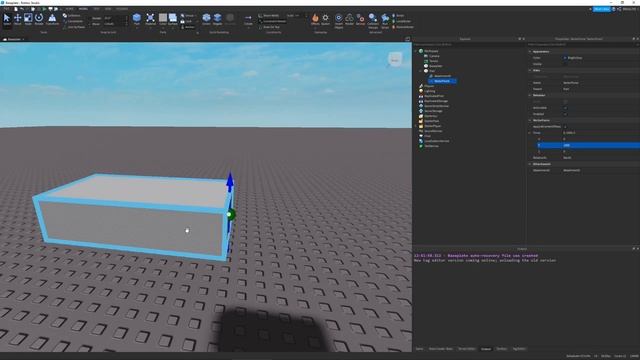Open the Effects gameplay icon
The height and width of the screenshot is (360, 640).
tap(315, 19)
